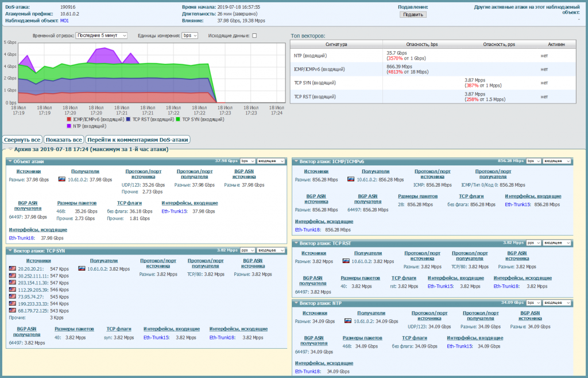Image resolution: width=588 pixels, height=378 pixels.
Task: Collapse the Вектор атаки: NTP panel
Action: coord(296,303)
